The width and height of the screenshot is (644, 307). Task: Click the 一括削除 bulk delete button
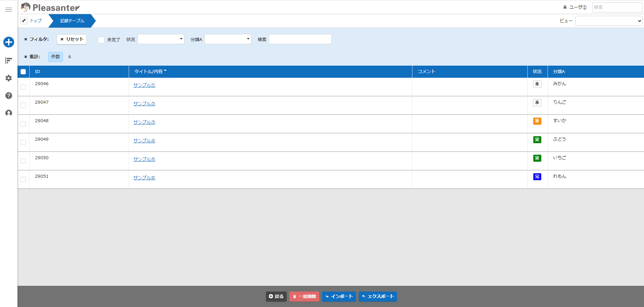(304, 297)
